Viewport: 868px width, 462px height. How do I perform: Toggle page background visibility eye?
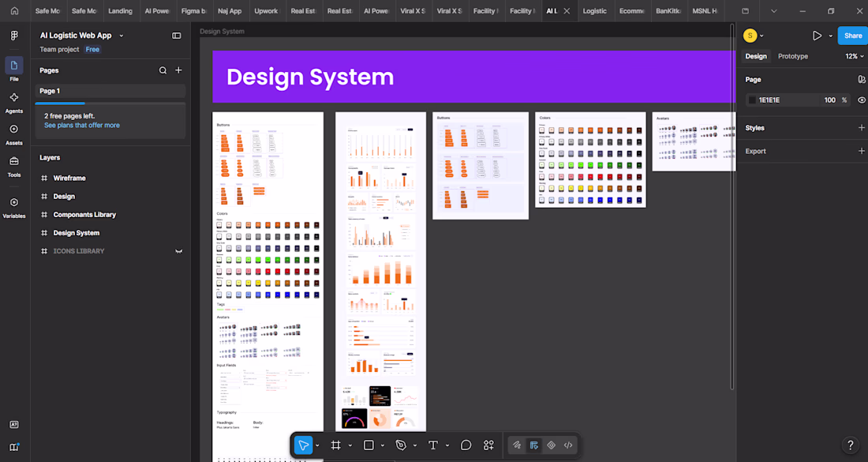tap(862, 100)
